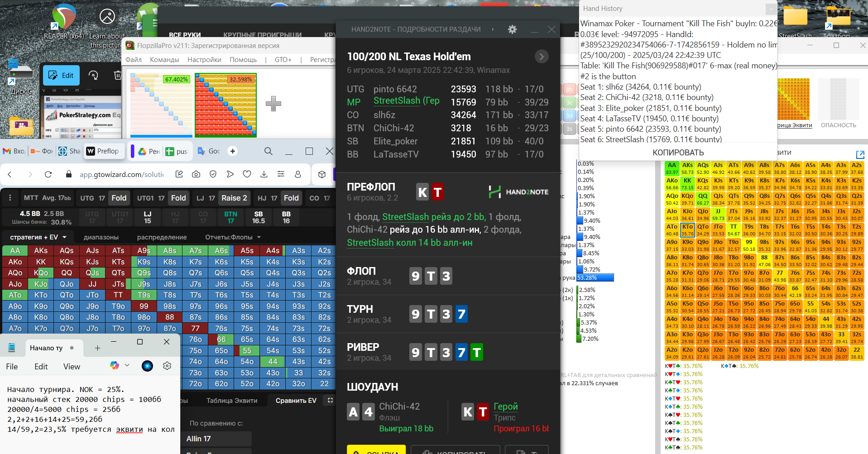Click the send/play arrow icon in address bar
The width and height of the screenshot is (868, 454).
[230, 174]
